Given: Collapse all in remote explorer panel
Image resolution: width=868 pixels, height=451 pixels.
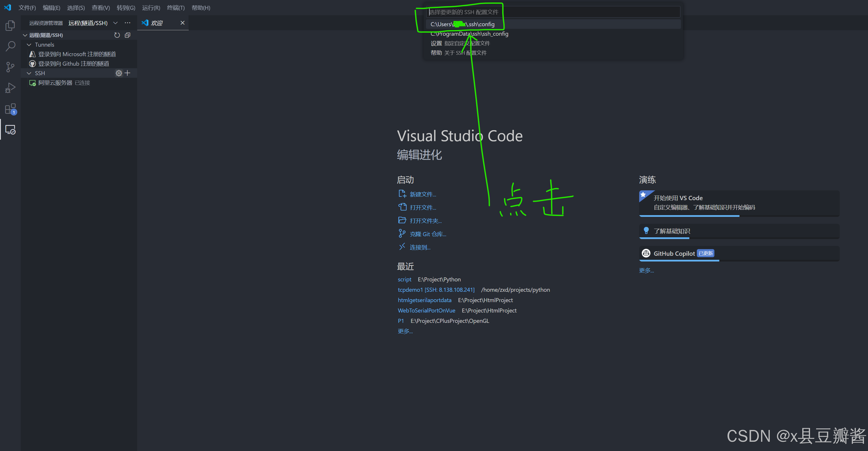Looking at the screenshot, I should 127,35.
